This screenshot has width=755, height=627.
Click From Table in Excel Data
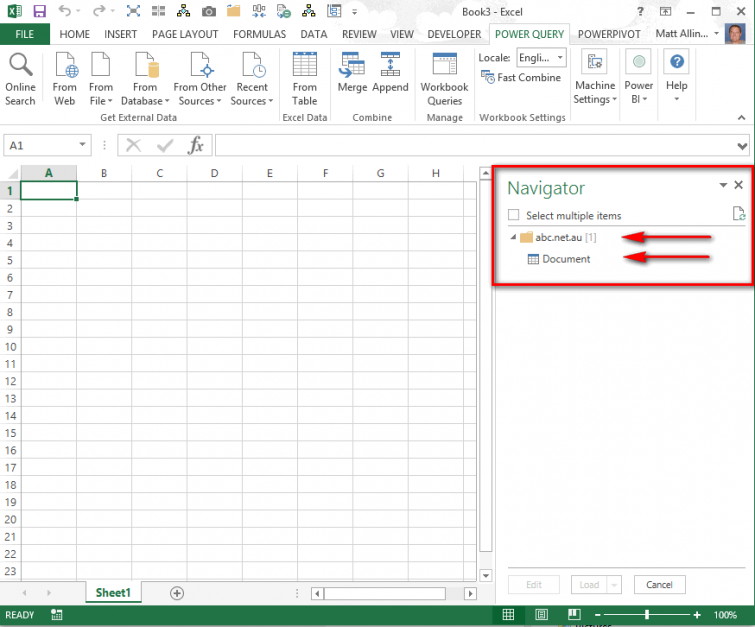click(x=305, y=79)
